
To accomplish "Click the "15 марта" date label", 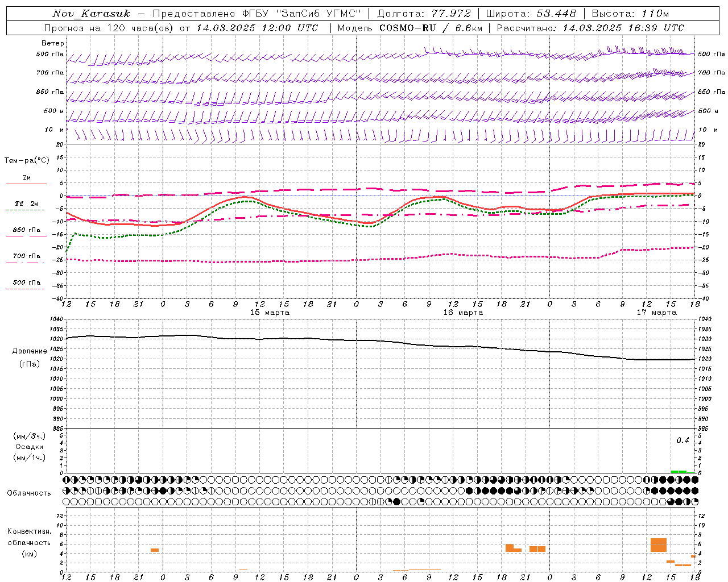I will (270, 313).
